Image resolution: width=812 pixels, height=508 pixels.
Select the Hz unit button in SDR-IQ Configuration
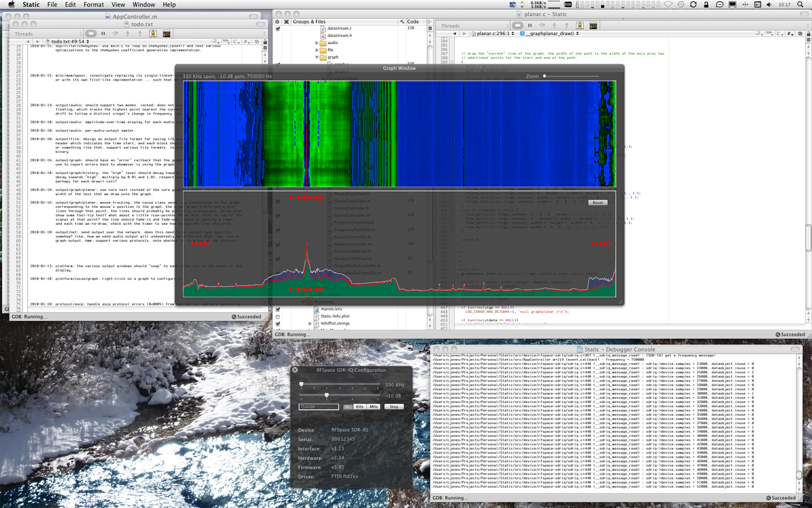pos(348,407)
